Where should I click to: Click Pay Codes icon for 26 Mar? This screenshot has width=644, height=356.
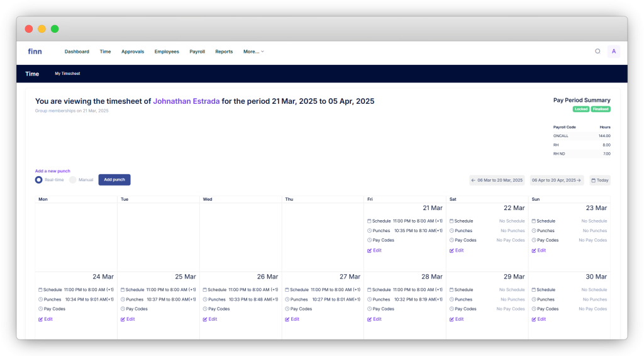(205, 309)
